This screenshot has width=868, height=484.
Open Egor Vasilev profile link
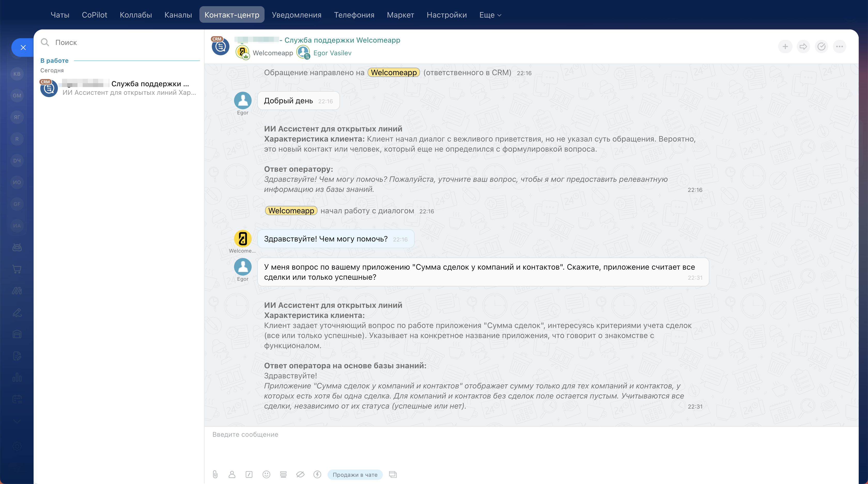click(x=332, y=53)
